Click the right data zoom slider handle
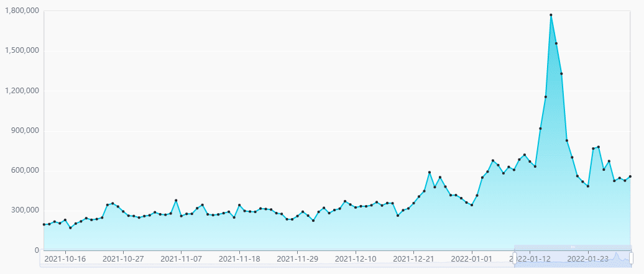 pyautogui.click(x=632, y=258)
